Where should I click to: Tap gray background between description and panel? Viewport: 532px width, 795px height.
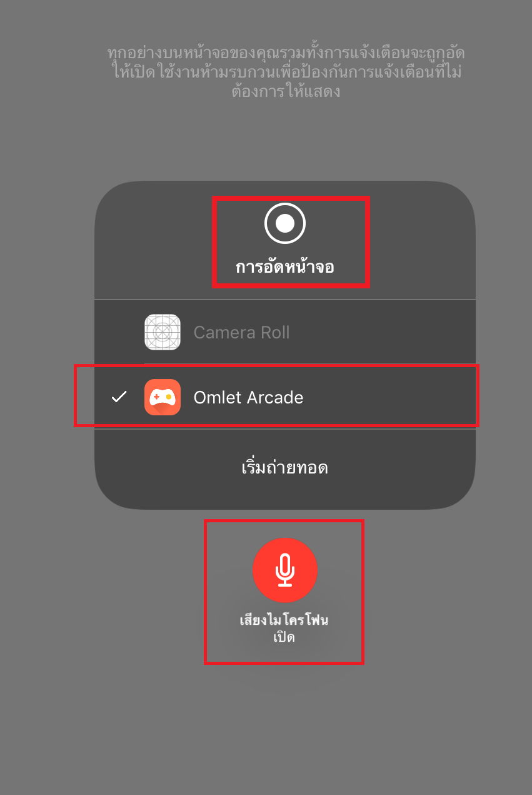coord(285,141)
